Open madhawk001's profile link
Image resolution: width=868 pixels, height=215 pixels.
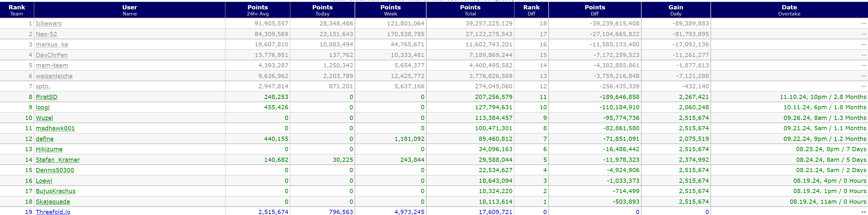click(x=55, y=128)
